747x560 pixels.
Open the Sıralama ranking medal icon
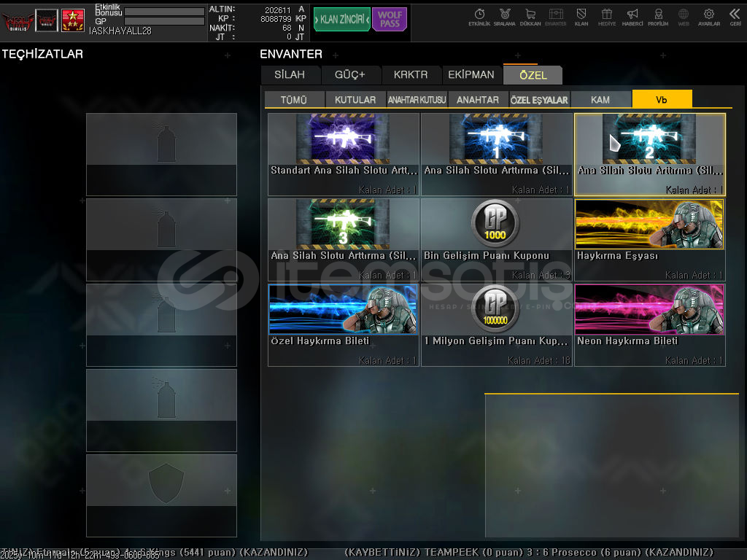pos(504,17)
